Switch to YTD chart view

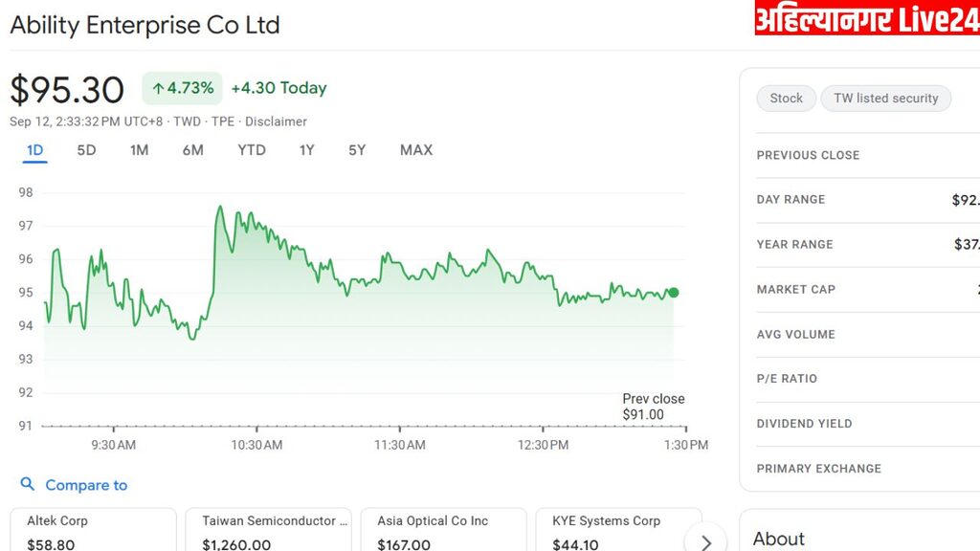[x=252, y=150]
